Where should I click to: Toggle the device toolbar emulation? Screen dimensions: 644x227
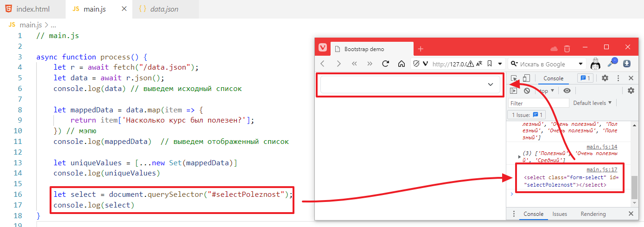click(x=526, y=78)
